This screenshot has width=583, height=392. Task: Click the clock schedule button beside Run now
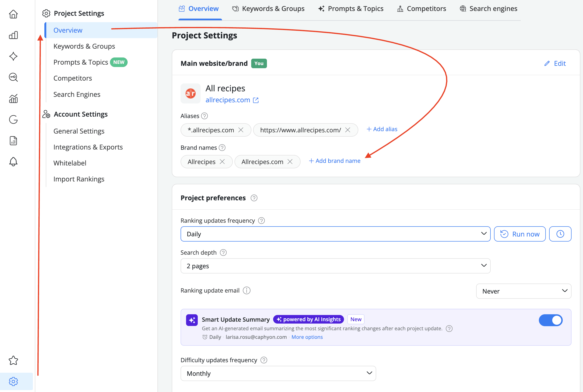coord(560,234)
